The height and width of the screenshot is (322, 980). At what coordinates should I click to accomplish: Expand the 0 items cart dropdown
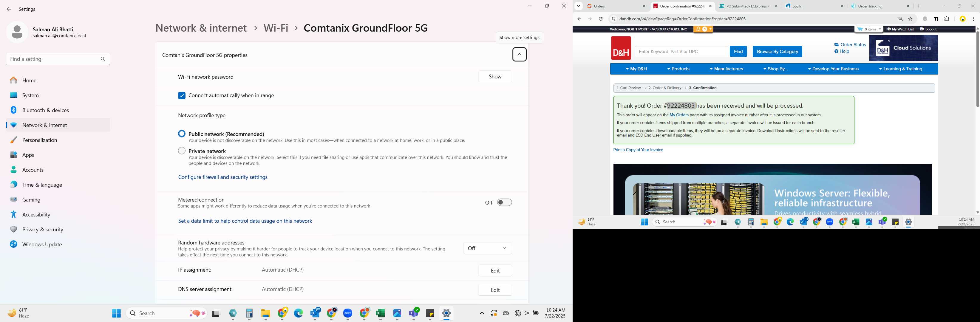click(x=868, y=29)
